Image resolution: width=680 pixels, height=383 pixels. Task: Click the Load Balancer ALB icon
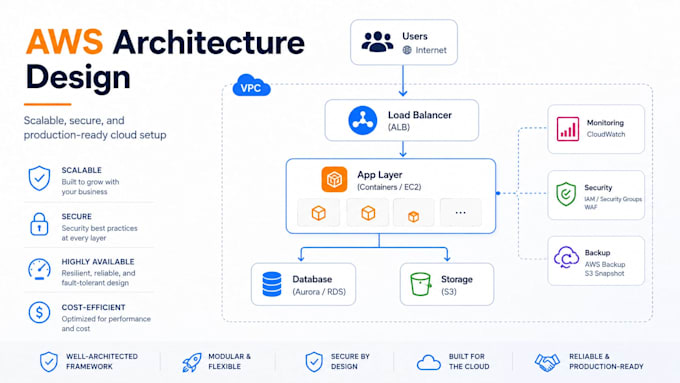(363, 120)
